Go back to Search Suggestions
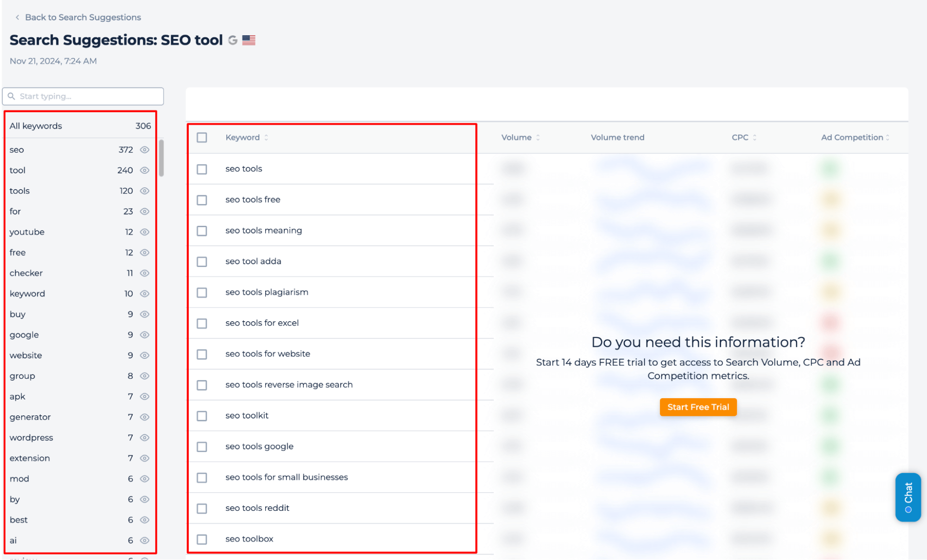Image resolution: width=927 pixels, height=560 pixels. pos(83,17)
